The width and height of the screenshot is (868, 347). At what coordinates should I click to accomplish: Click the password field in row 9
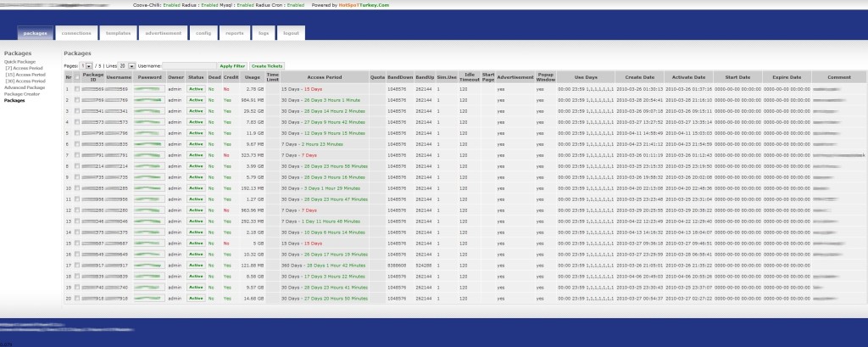tap(149, 176)
